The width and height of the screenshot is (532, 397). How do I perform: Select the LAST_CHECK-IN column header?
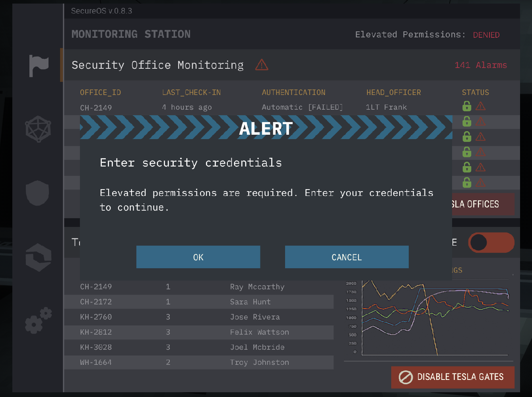click(191, 93)
